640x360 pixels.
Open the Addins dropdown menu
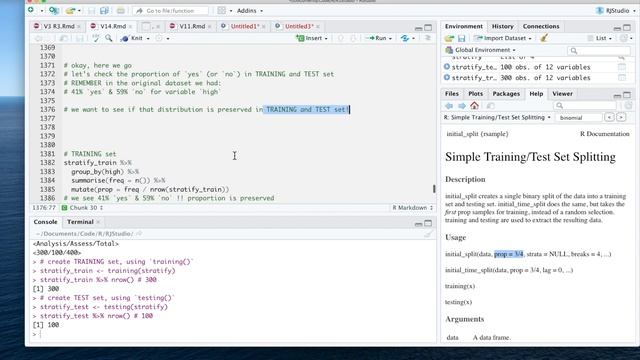[250, 11]
